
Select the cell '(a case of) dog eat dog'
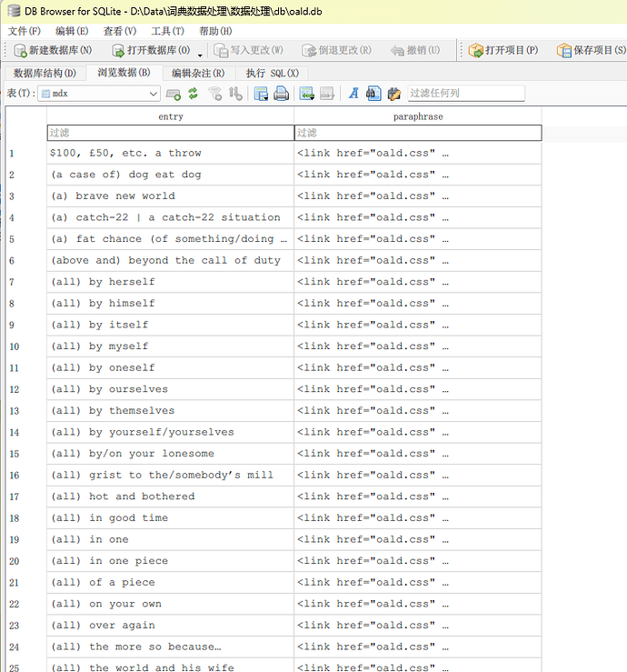tap(171, 175)
